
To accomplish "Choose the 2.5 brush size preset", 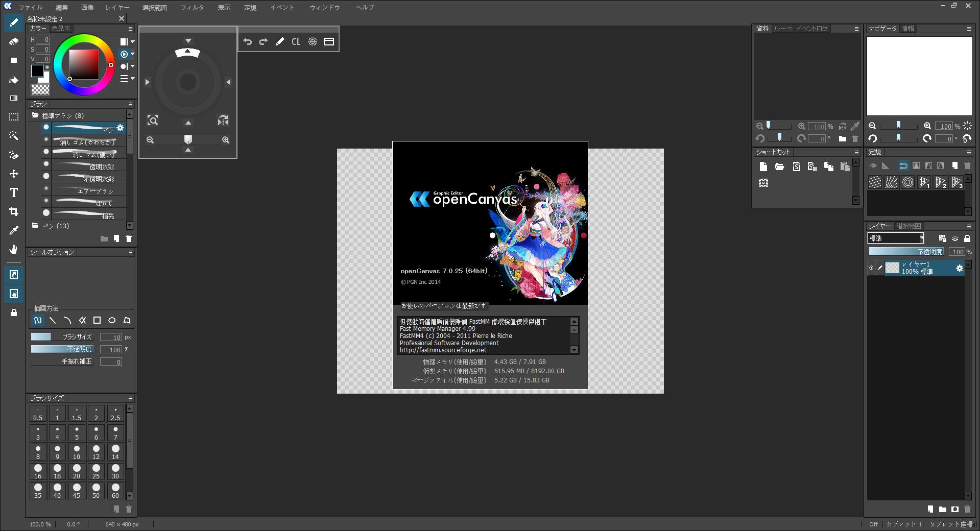I will (115, 414).
